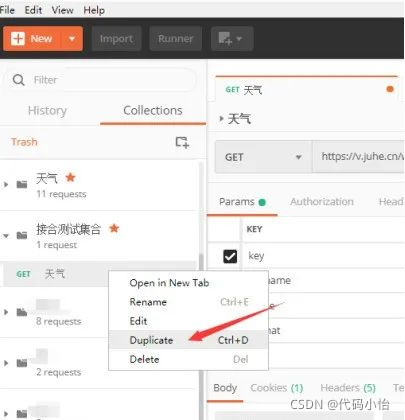The width and height of the screenshot is (405, 420).
Task: Click folder icon of 2 requests collection
Action: (x=22, y=363)
